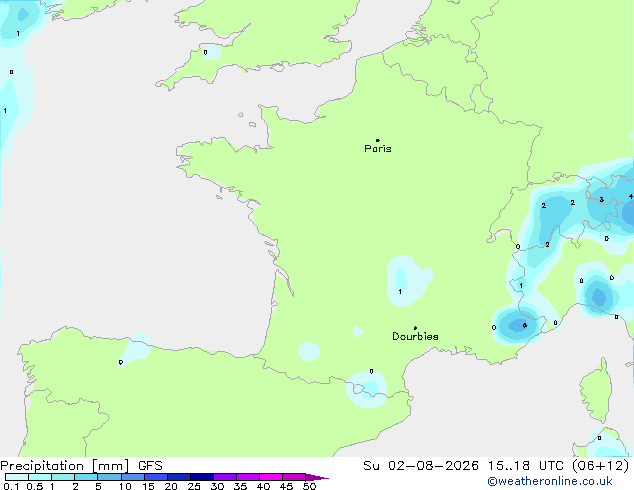Click the '25' legend scale number
Viewport: 634px width, 490px height.
pos(194,486)
